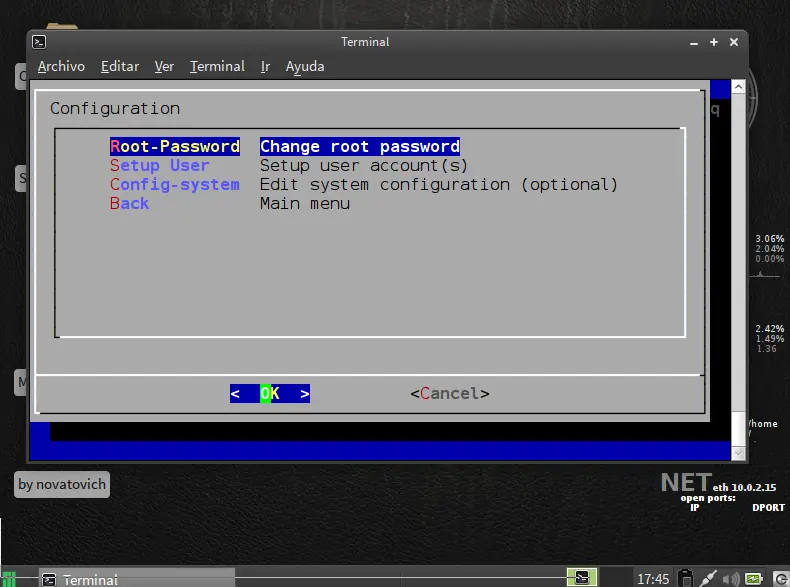
Task: Open the Editar menu
Action: coord(120,67)
